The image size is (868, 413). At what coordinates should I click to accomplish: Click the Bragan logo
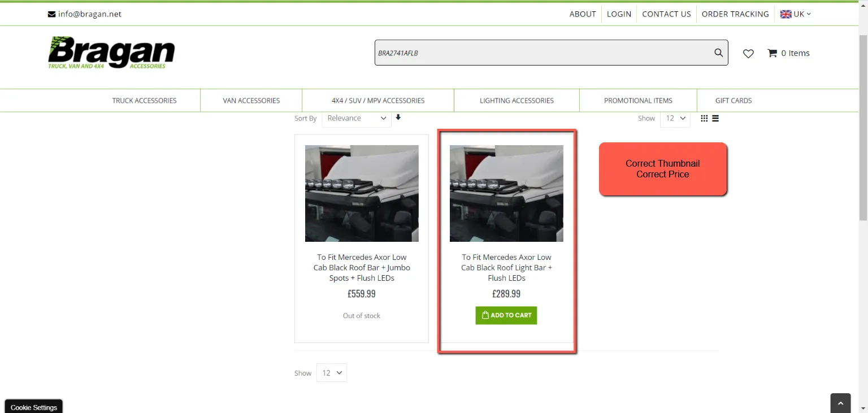(111, 53)
